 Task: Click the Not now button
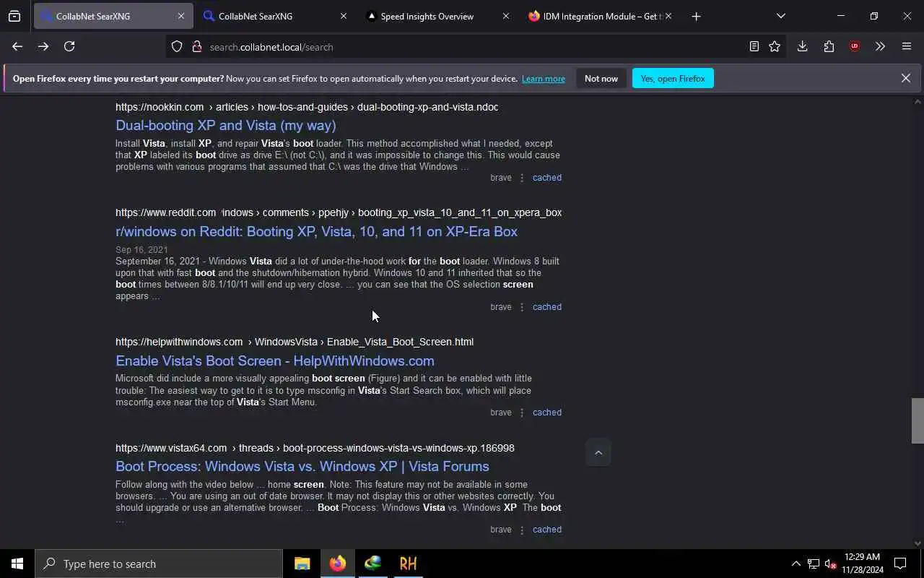(x=601, y=79)
